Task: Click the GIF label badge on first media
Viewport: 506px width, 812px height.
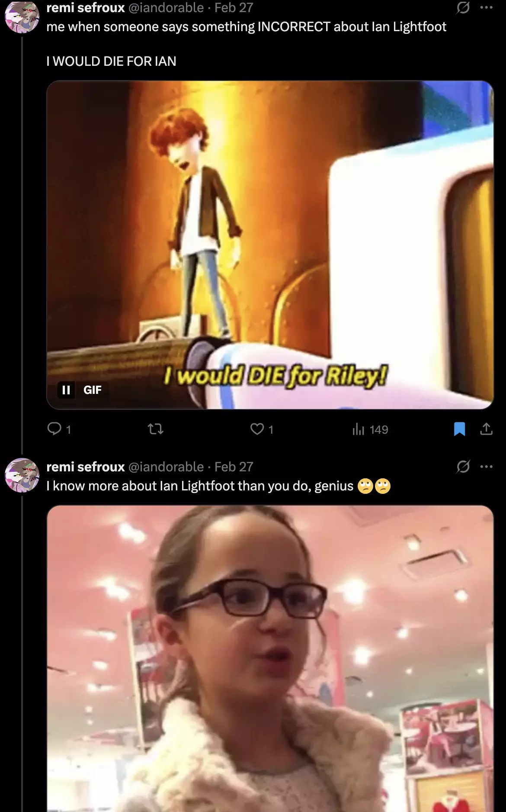Action: click(x=92, y=390)
